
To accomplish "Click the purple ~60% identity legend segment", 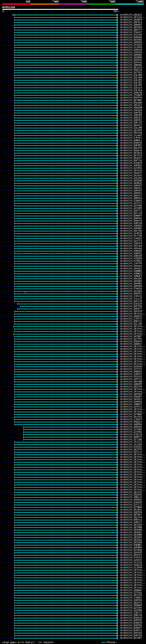I will (73, 4).
